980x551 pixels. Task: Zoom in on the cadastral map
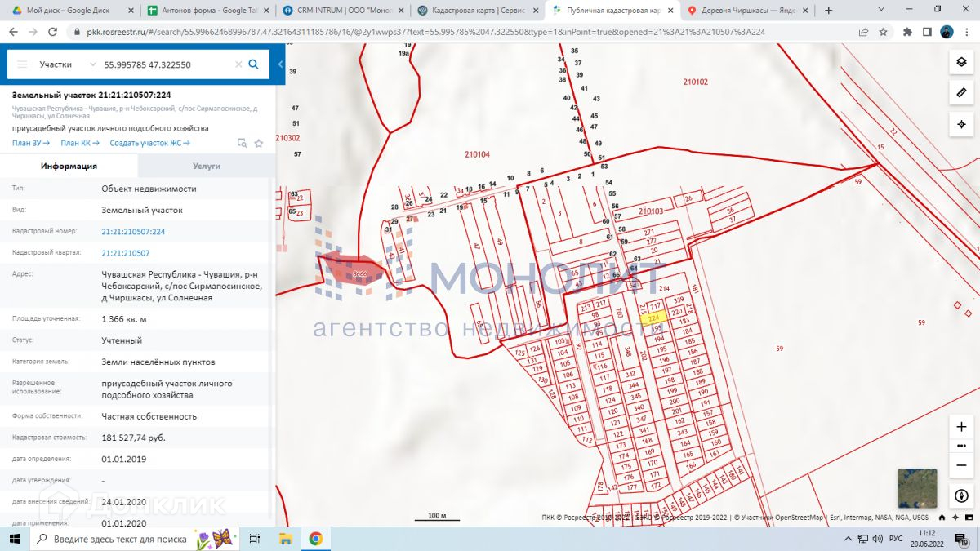(961, 426)
